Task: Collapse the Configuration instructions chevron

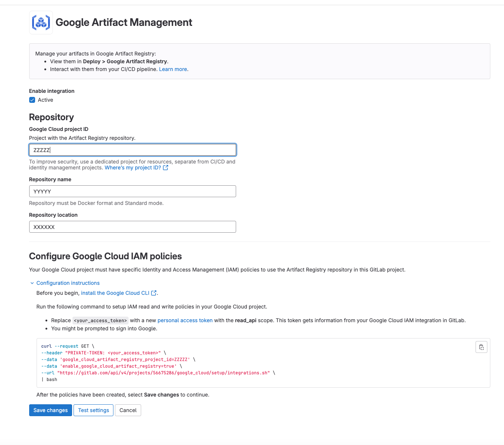Action: [32, 283]
